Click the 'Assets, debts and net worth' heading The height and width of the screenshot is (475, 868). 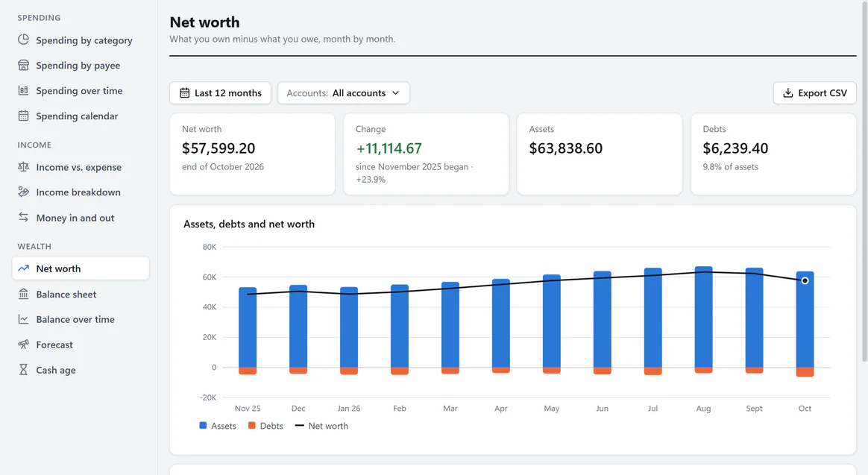tap(249, 224)
